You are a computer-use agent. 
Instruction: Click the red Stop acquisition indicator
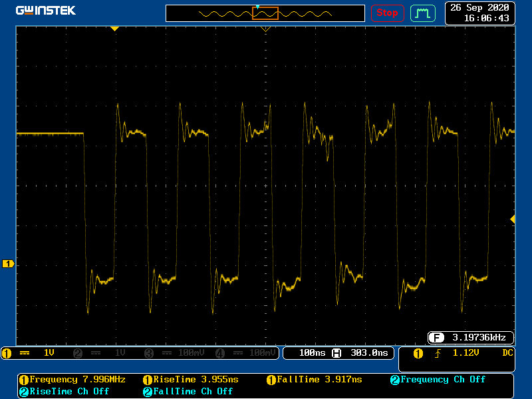coord(387,13)
